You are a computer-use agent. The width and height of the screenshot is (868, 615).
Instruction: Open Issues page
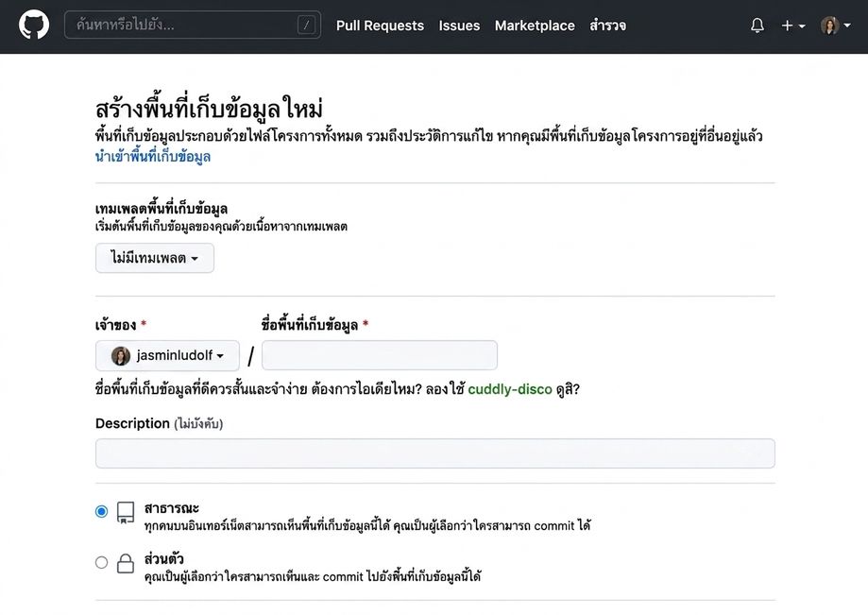click(x=459, y=26)
